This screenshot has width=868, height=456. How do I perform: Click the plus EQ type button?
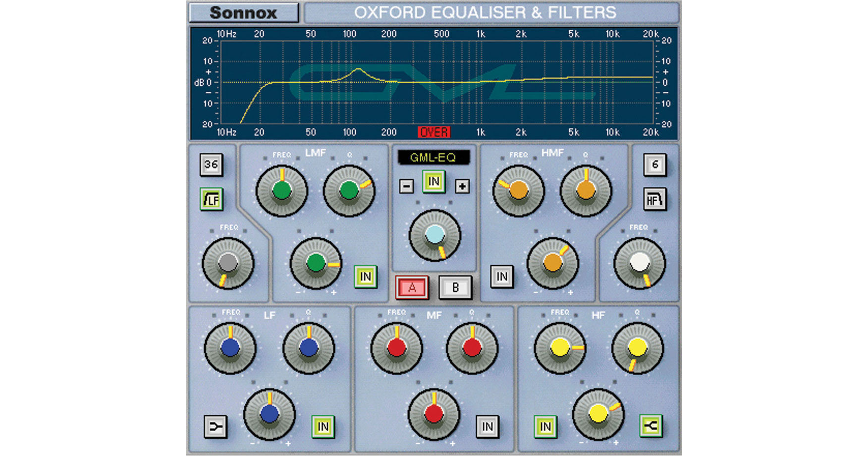pos(462,186)
